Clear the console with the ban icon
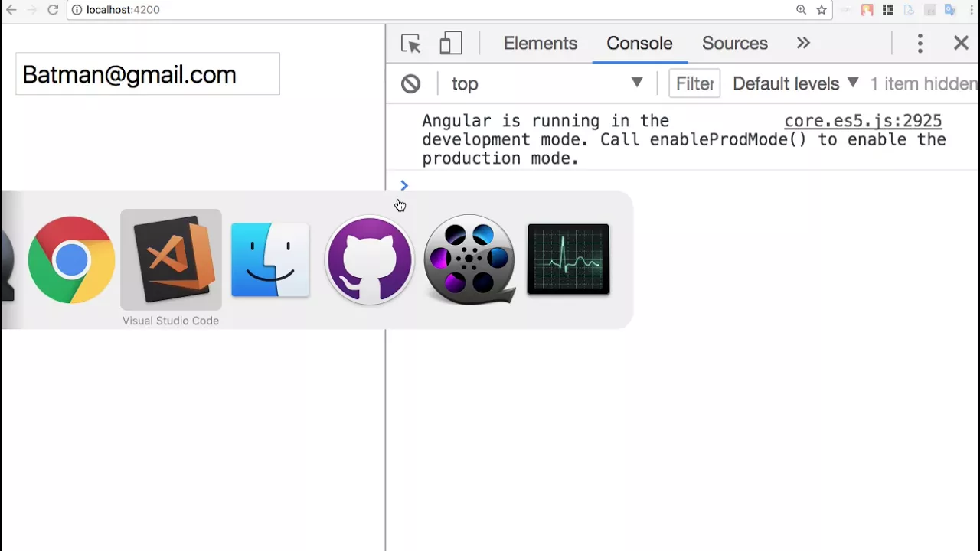This screenshot has height=551, width=980. click(411, 83)
